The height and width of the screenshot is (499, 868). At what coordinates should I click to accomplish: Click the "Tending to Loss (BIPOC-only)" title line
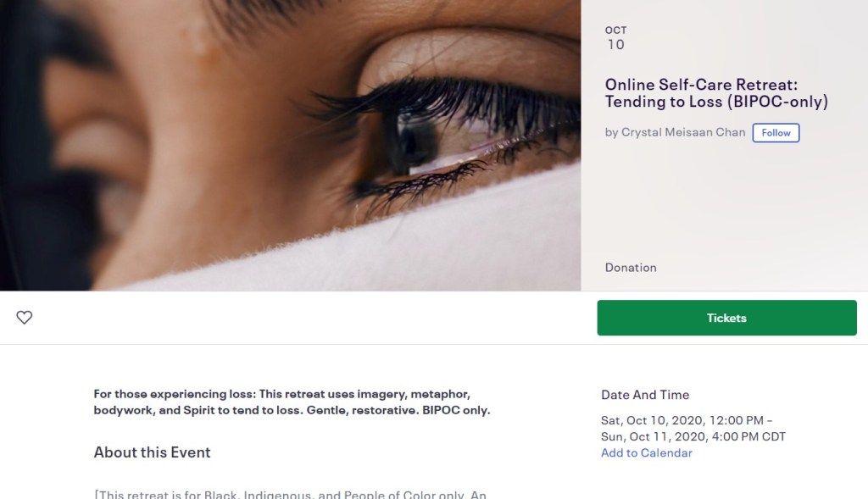pyautogui.click(x=716, y=103)
